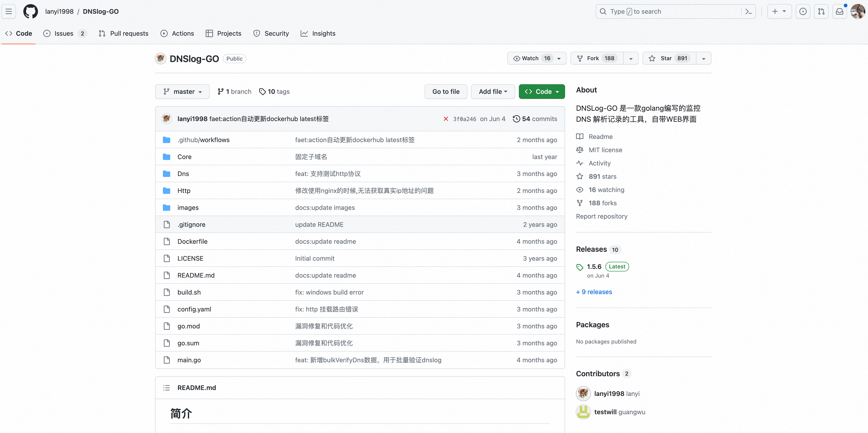Open the issues inbox icon in header

point(803,11)
